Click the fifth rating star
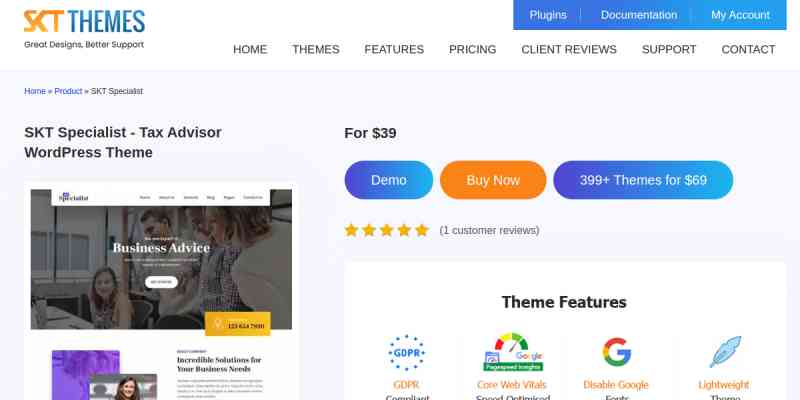The image size is (800, 400). pos(421,230)
